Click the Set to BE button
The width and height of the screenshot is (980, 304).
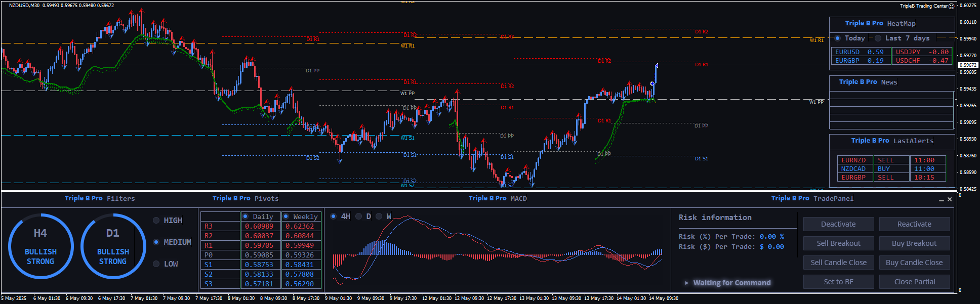(838, 282)
